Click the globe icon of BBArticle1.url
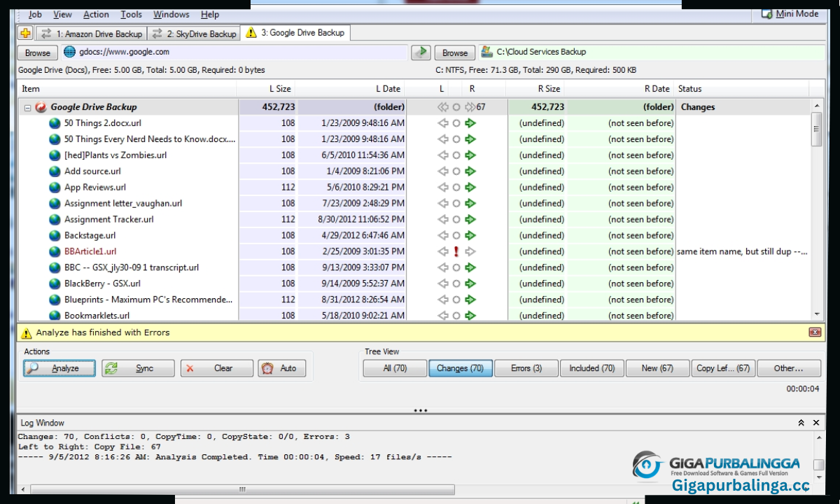This screenshot has width=840, height=504. click(x=55, y=252)
